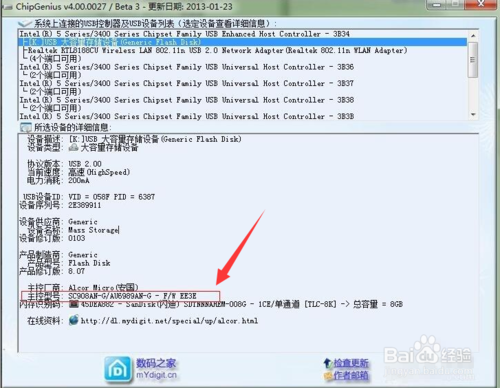Image resolution: width=500 pixels, height=388 pixels.
Task: Open the mydigit.net alcor.html link
Action: (169, 321)
